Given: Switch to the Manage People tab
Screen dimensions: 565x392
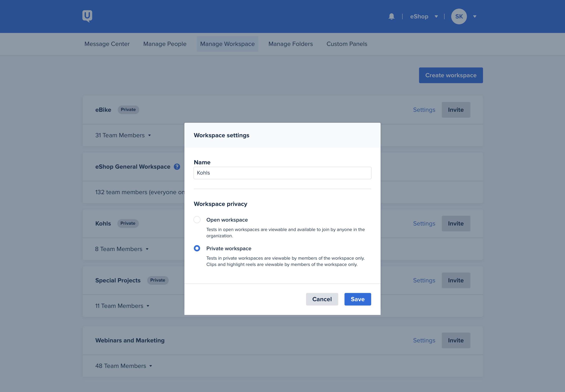Looking at the screenshot, I should (165, 44).
